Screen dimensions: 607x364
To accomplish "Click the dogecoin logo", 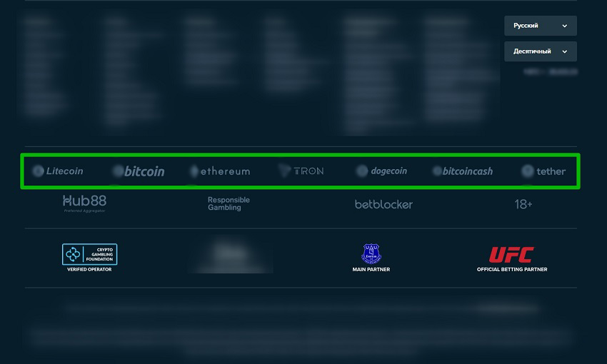I will pos(382,171).
